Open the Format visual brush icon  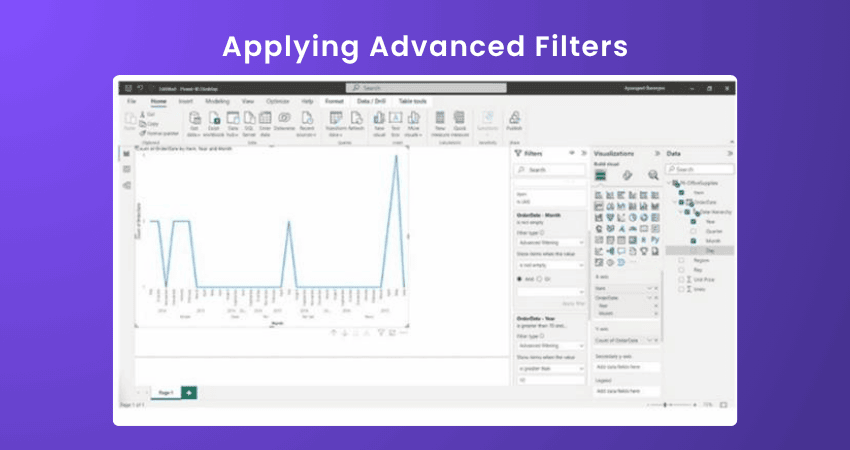(x=627, y=175)
